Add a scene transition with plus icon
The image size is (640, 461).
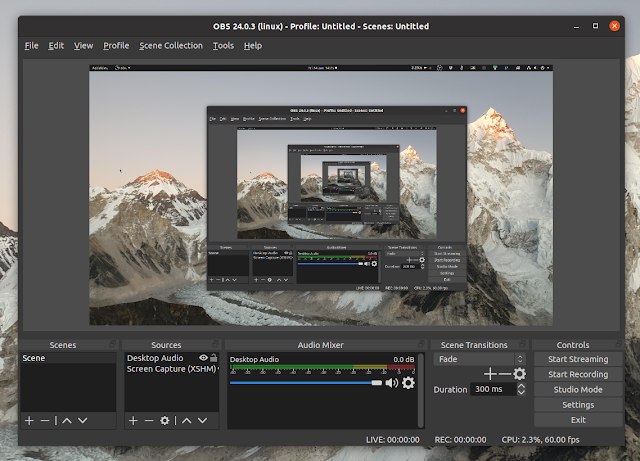coord(490,374)
